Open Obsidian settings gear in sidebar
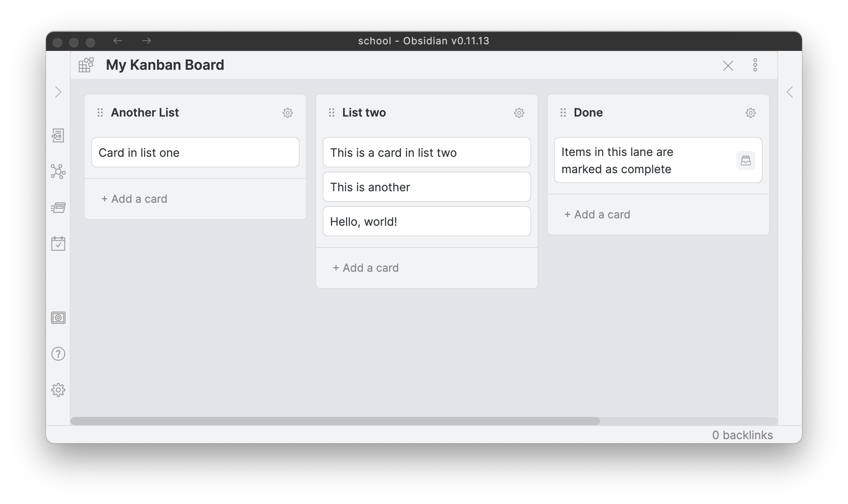Screen dimensions: 848x504 point(58,390)
